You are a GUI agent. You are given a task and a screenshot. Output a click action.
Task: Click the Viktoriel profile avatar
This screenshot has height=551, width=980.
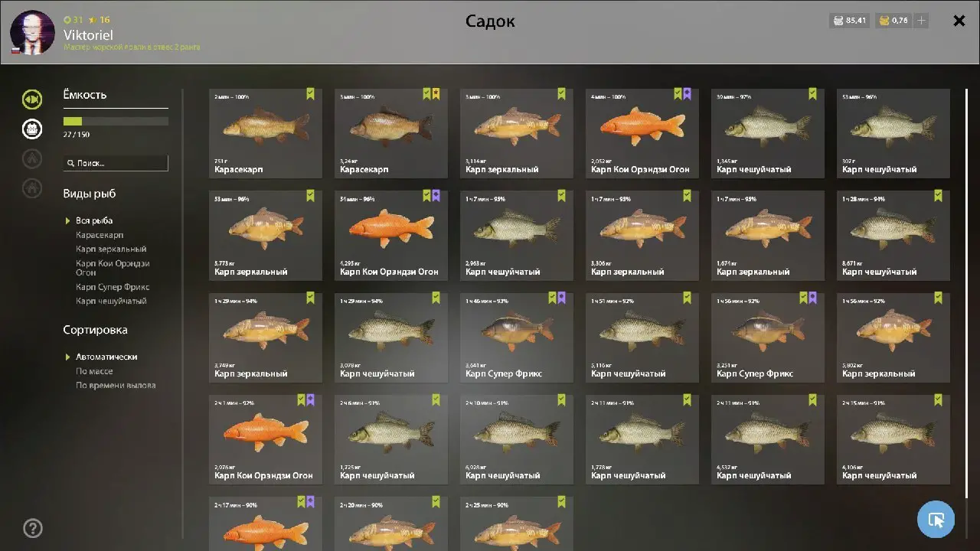click(x=32, y=32)
